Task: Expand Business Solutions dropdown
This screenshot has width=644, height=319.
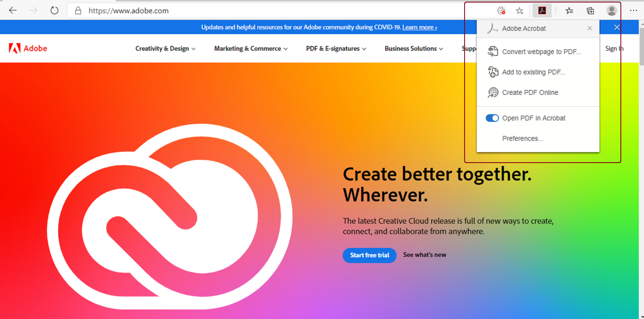Action: click(414, 48)
